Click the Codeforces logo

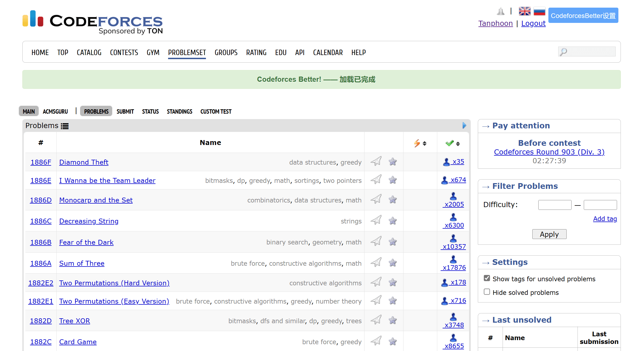point(93,22)
